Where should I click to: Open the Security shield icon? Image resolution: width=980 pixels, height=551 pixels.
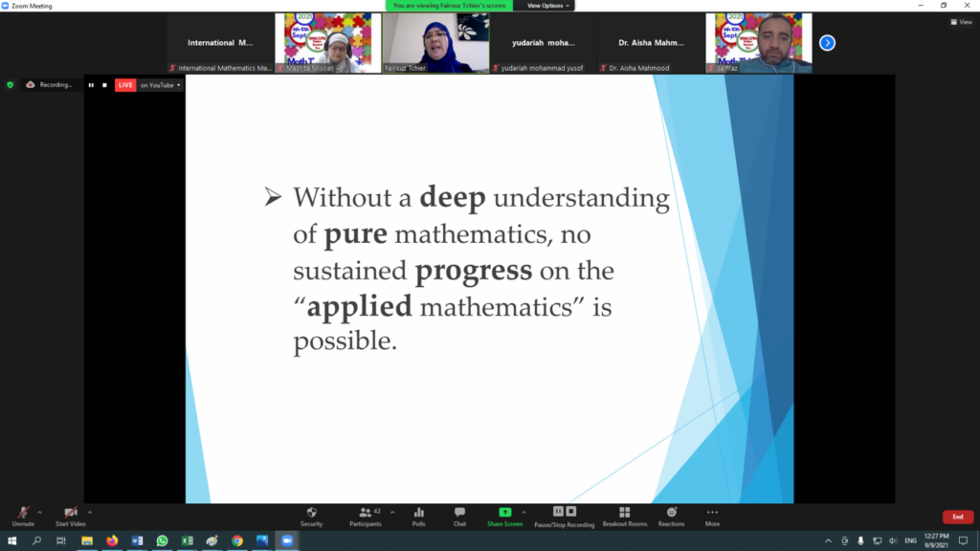coord(311,513)
